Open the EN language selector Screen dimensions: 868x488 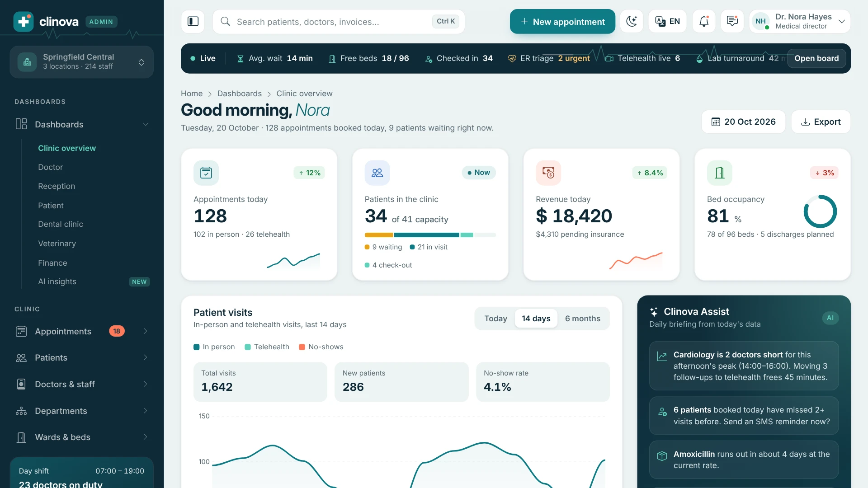point(668,21)
